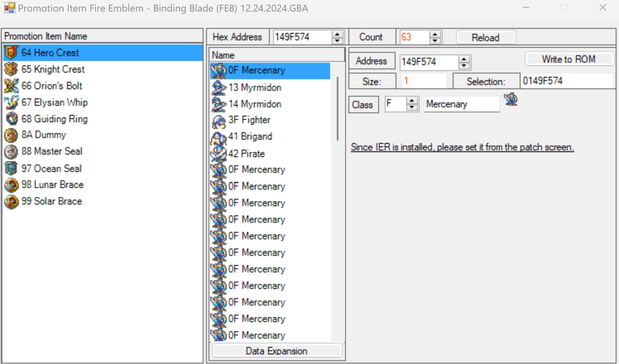
Task: Increase the Class ID value
Action: pos(411,101)
